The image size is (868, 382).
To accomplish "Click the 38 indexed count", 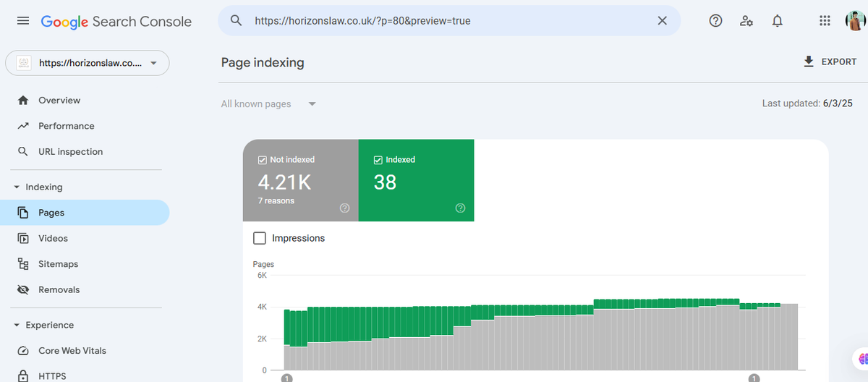I will pos(385,182).
